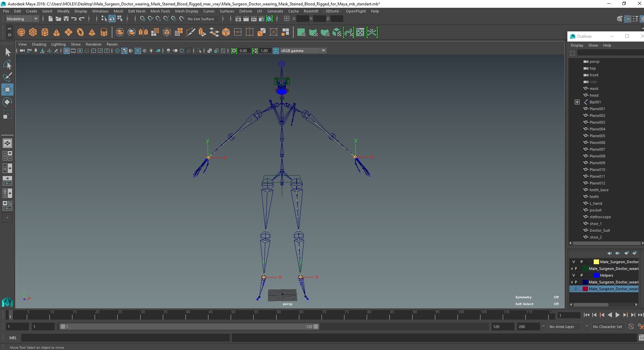644x350 pixels.
Task: Create a polygon pipe from the shelf
Action: [104, 32]
